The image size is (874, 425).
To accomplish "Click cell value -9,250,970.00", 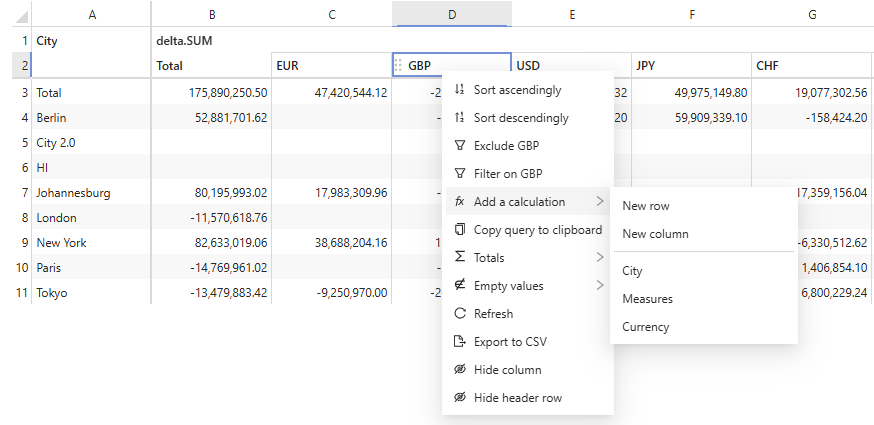I will [353, 293].
